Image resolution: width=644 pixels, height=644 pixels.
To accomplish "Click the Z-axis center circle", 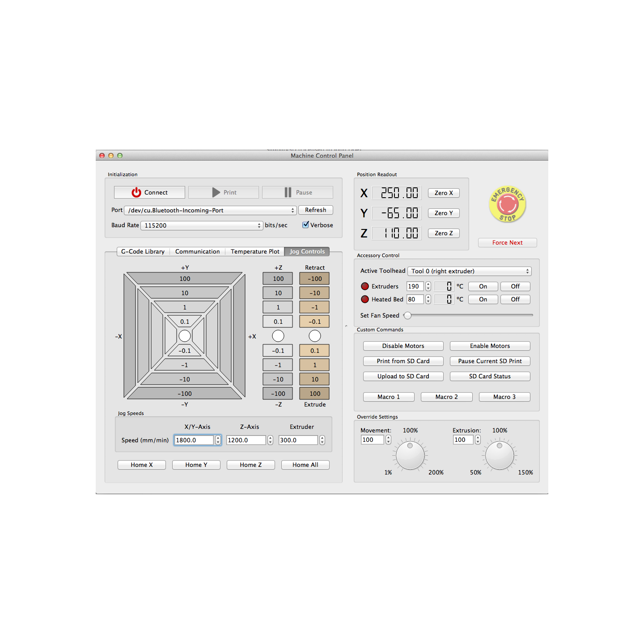I will pyautogui.click(x=278, y=336).
